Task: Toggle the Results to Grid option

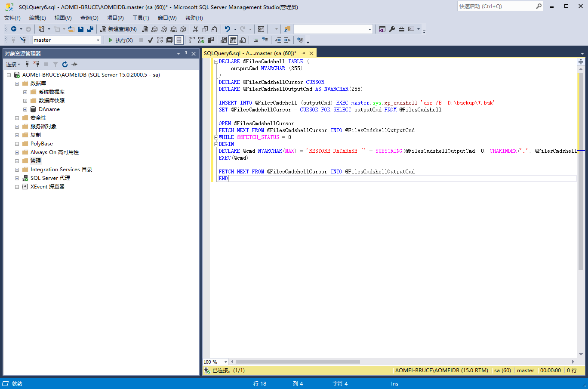Action: pyautogui.click(x=233, y=40)
